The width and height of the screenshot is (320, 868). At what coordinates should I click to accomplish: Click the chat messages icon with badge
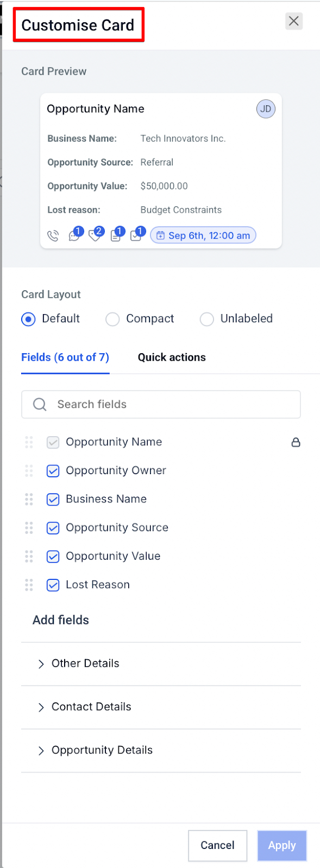pyautogui.click(x=75, y=234)
